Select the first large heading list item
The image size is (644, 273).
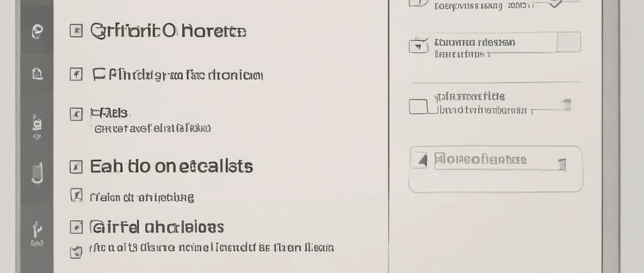pos(168,31)
